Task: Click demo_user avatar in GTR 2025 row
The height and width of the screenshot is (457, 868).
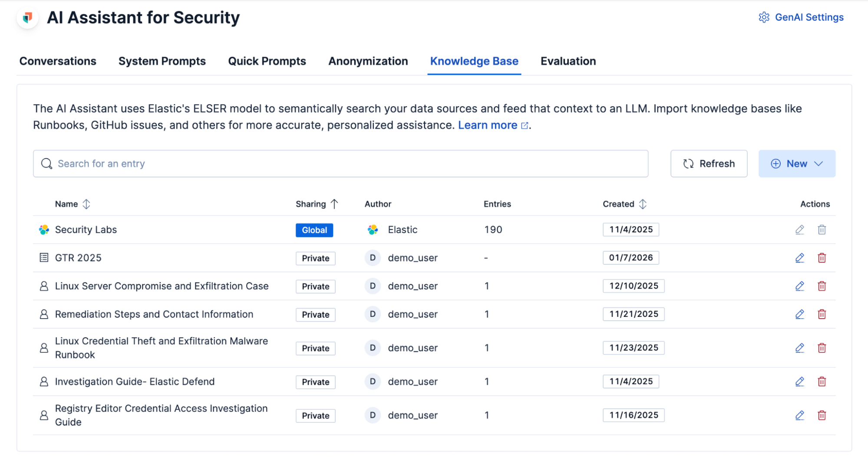Action: (x=373, y=258)
